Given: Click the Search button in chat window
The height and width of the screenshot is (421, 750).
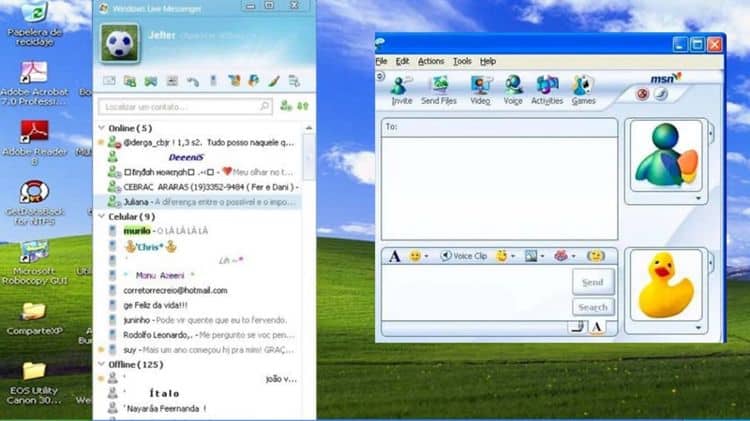Looking at the screenshot, I should pyautogui.click(x=593, y=308).
